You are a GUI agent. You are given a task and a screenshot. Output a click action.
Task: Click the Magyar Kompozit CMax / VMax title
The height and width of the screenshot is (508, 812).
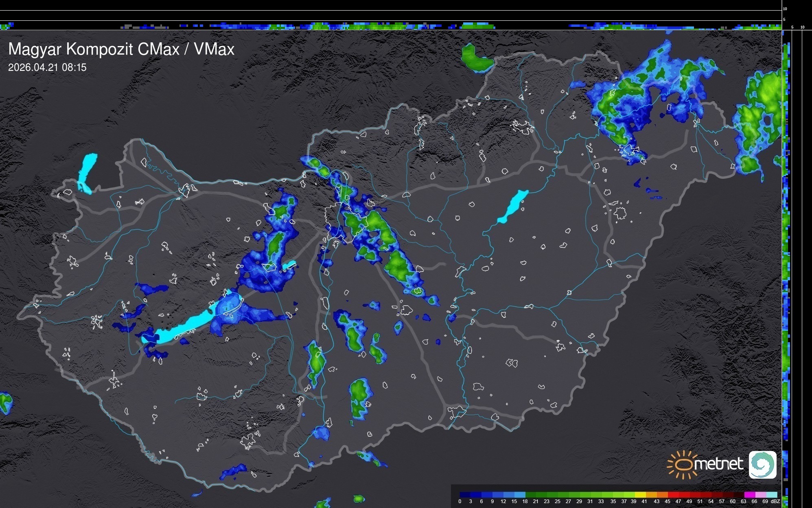121,49
